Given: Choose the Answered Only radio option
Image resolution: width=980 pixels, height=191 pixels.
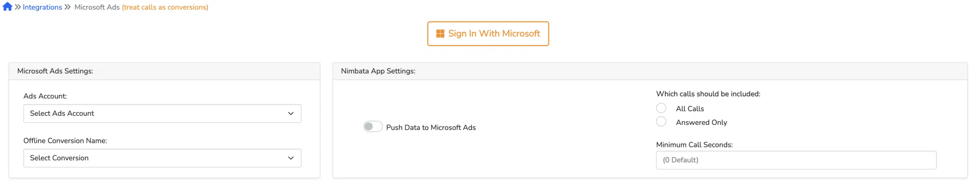Looking at the screenshot, I should (x=661, y=121).
